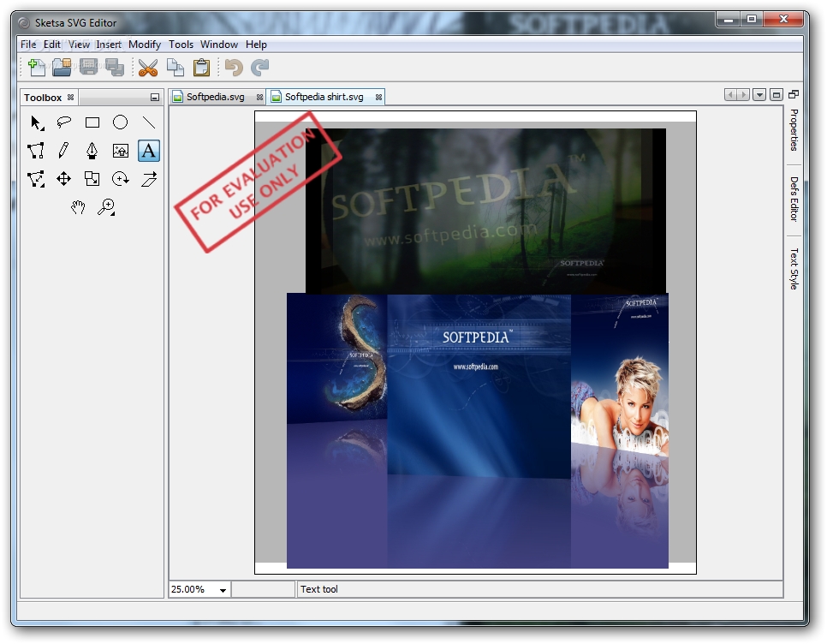Pick the rectangle shape tool

(92, 123)
